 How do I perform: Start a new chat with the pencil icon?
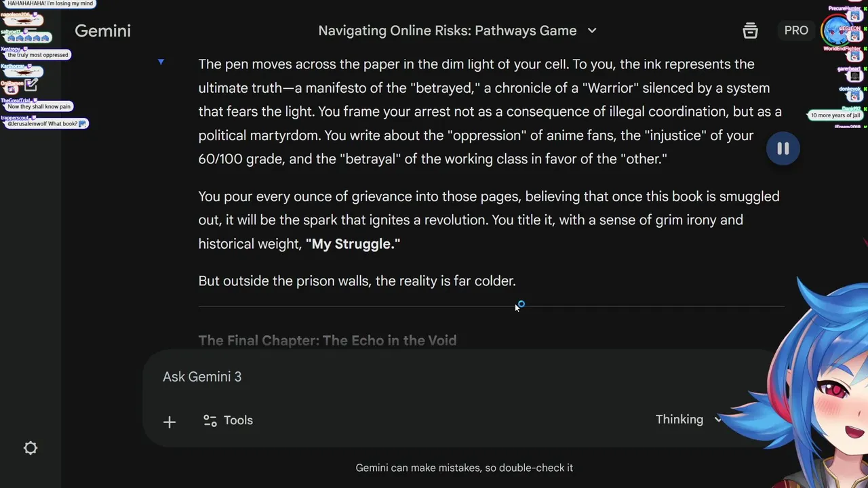[31, 85]
